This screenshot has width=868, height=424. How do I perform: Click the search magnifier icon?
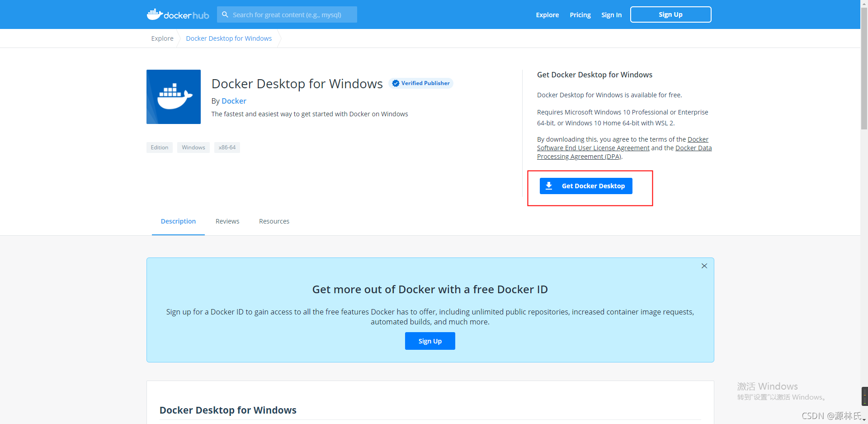pos(225,14)
